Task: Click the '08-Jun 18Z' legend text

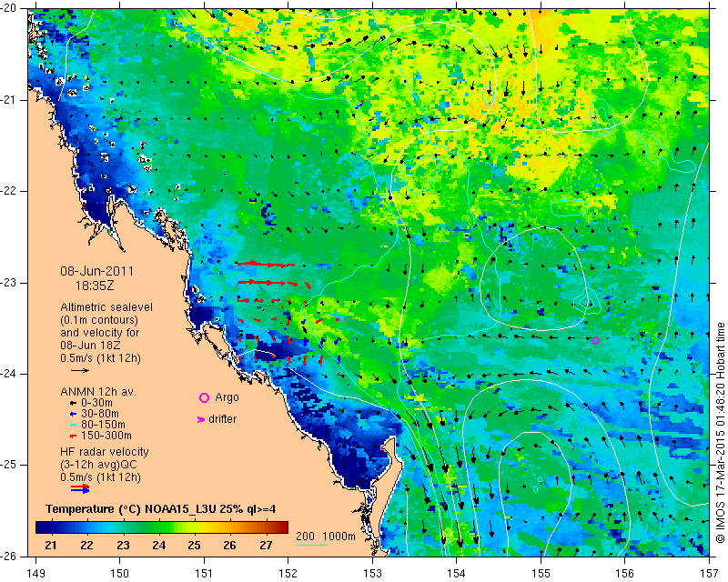Action: click(90, 346)
